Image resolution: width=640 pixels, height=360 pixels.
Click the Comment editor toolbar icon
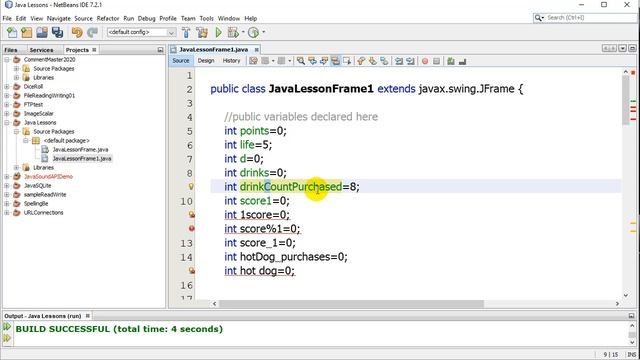[x=451, y=61]
